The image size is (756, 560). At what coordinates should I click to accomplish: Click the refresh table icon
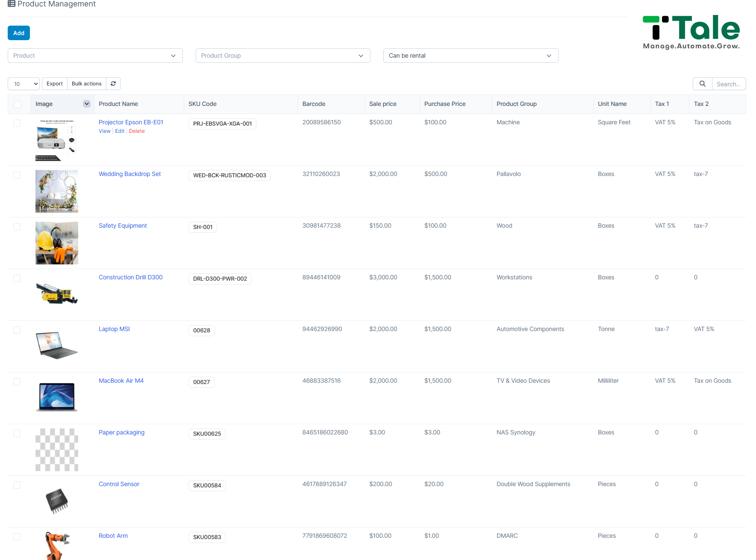[x=113, y=84]
